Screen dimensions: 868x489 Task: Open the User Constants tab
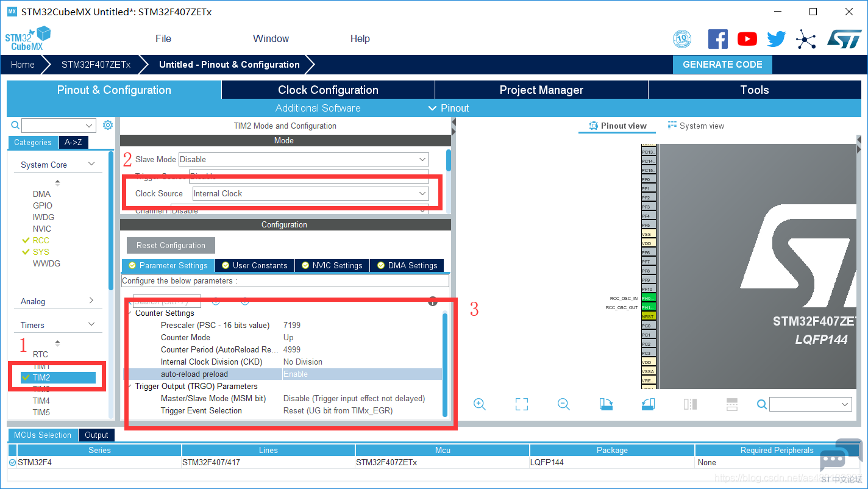(255, 265)
